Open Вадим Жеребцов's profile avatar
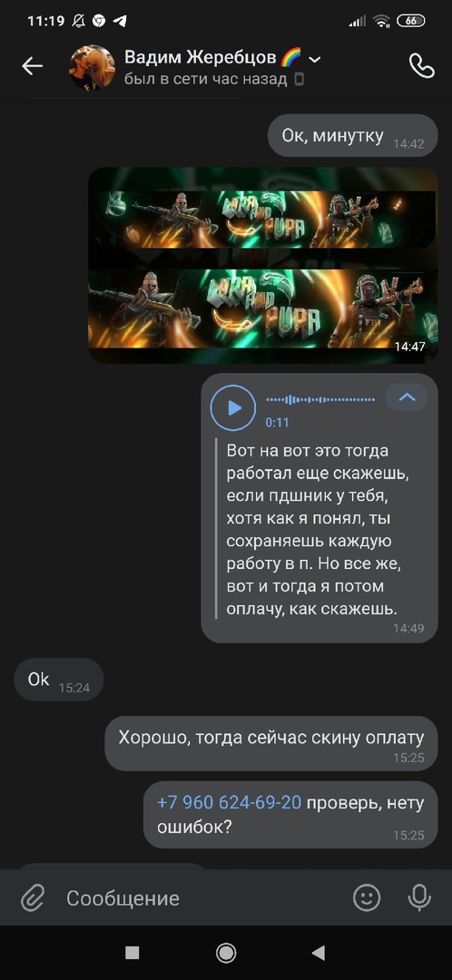 point(92,67)
